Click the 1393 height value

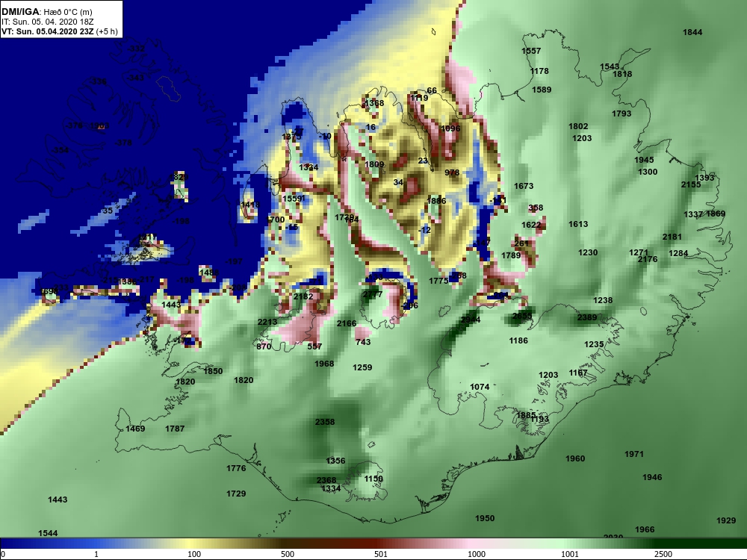pos(704,178)
